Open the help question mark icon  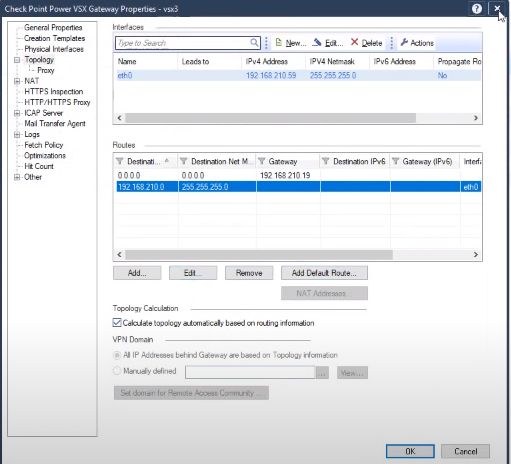[477, 8]
